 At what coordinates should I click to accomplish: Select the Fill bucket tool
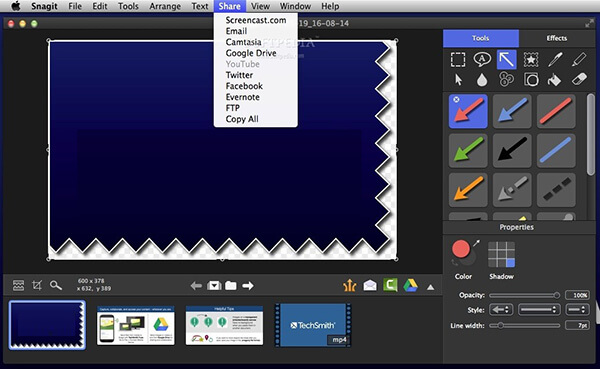pyautogui.click(x=555, y=80)
